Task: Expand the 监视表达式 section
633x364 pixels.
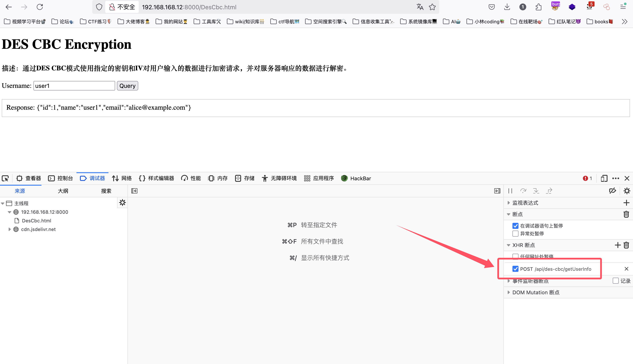Action: click(508, 203)
